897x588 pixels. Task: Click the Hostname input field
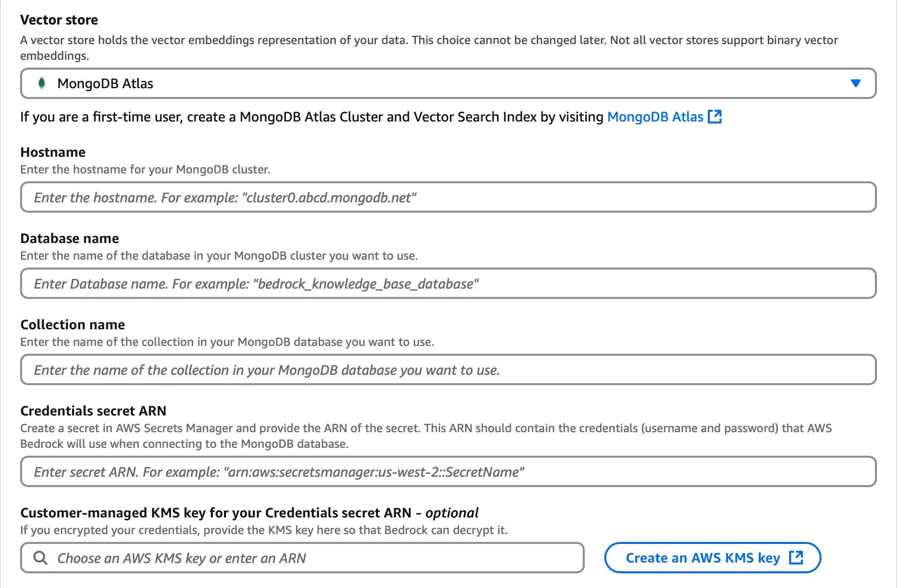448,197
